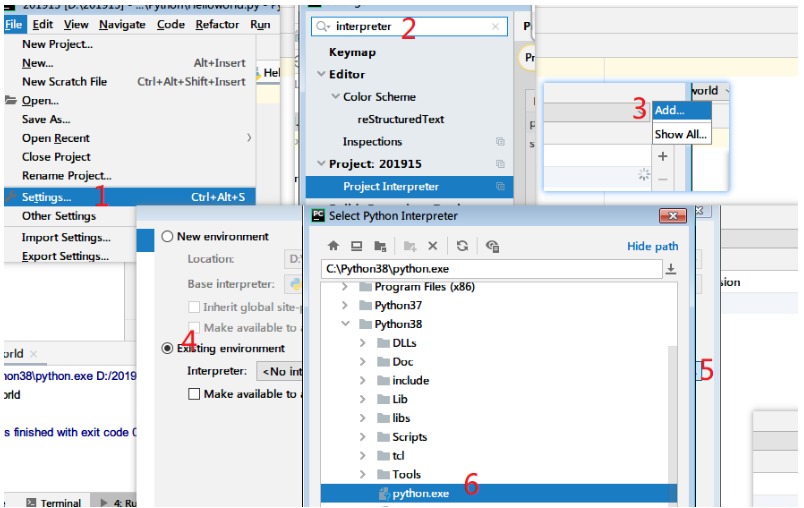Click the settings search field containing interpreter

tap(409, 27)
